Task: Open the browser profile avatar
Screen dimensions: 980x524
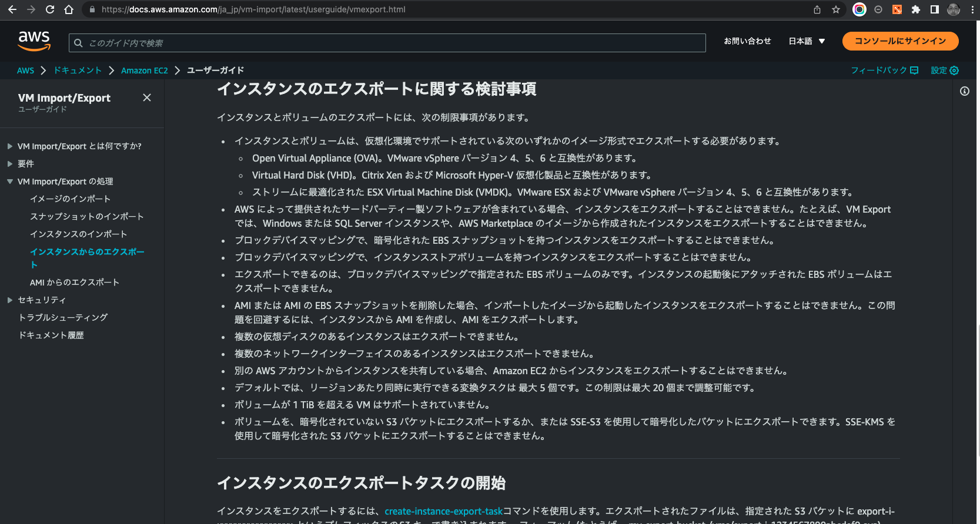Action: pyautogui.click(x=954, y=9)
